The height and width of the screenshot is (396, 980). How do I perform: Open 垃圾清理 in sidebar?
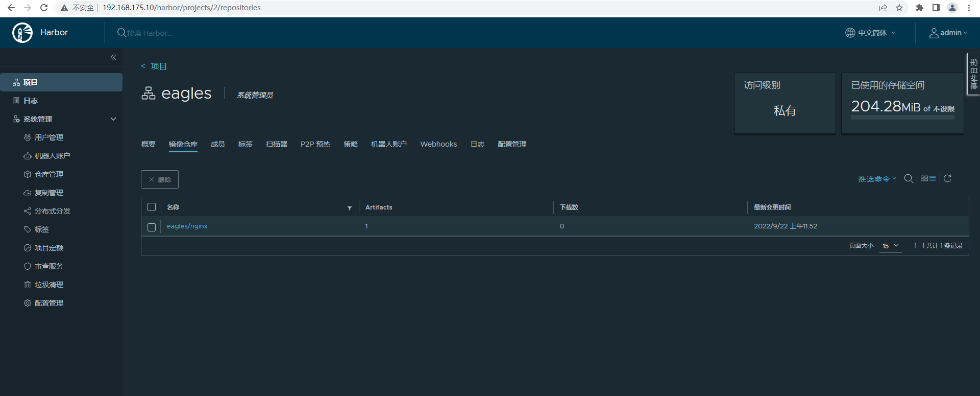[49, 285]
